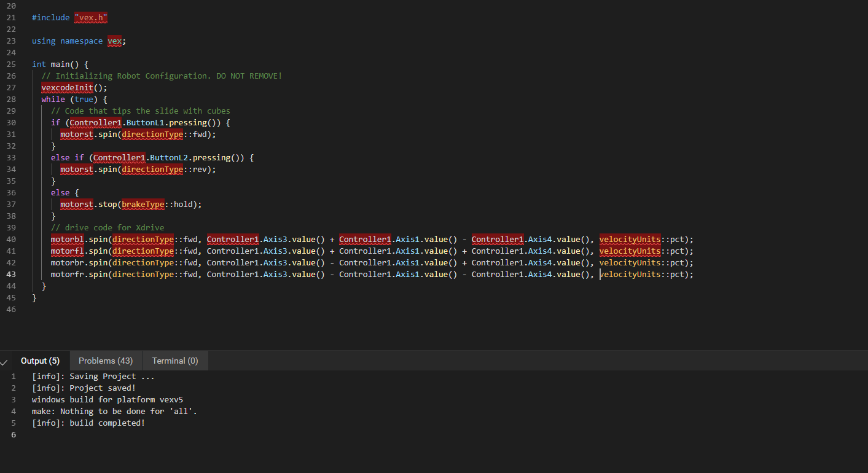This screenshot has height=473, width=868.
Task: Click brakeType in the motorst.stop call
Action: pyautogui.click(x=143, y=205)
